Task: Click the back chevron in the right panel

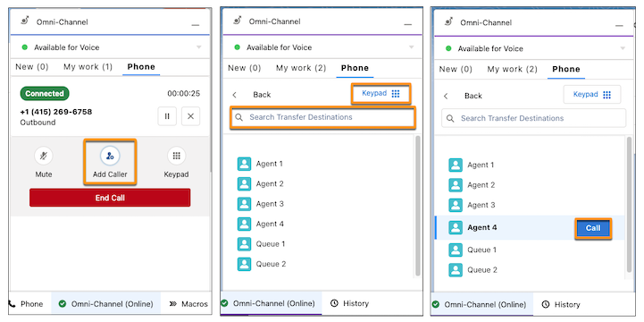Action: (x=446, y=96)
